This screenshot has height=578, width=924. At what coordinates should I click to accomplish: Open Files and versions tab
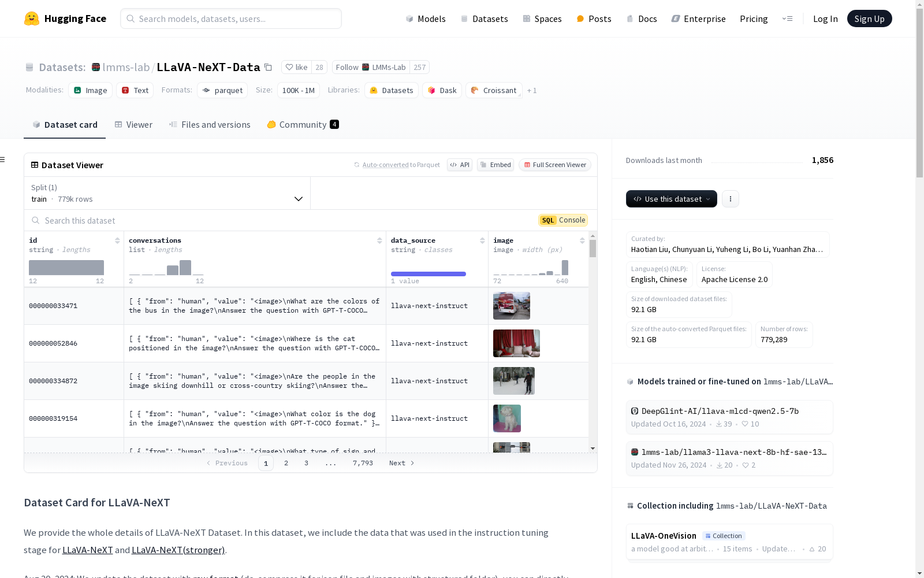click(210, 124)
